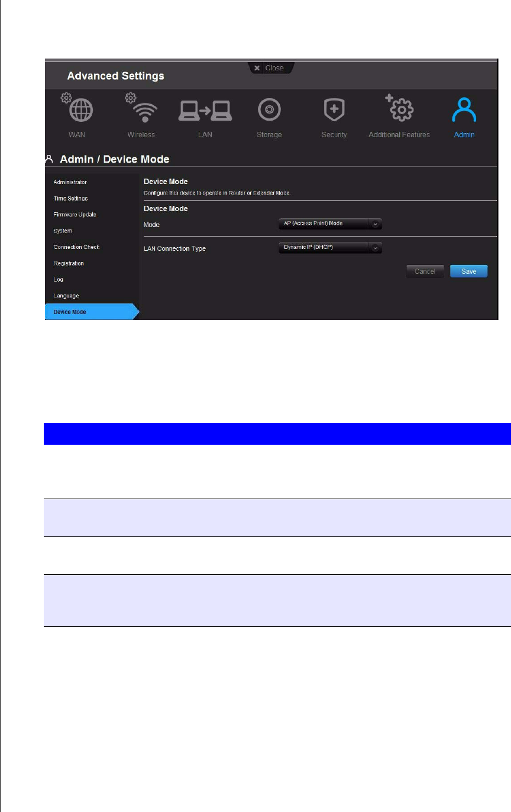511x812 pixels.
Task: Click the Cancel button
Action: click(x=425, y=271)
